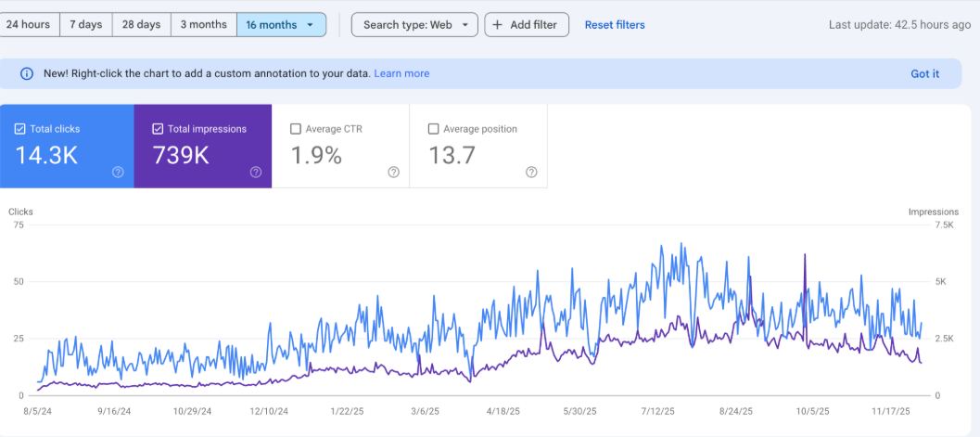Click the Clicks axis title
Screen dimensions: 980x437
tap(20, 212)
